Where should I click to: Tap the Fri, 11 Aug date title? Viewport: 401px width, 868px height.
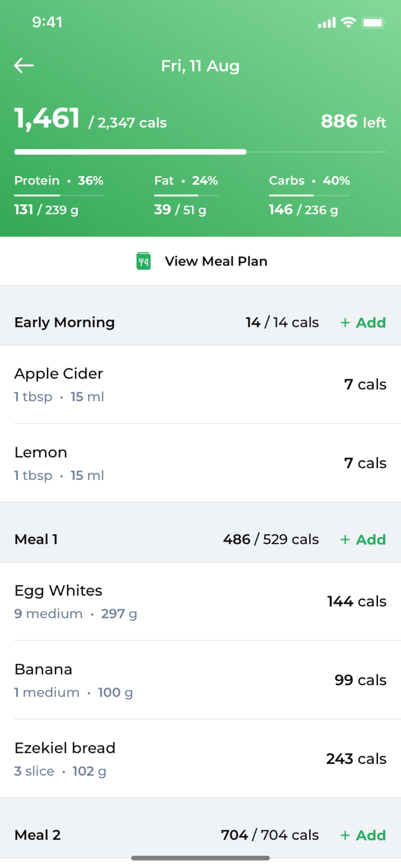tap(200, 66)
